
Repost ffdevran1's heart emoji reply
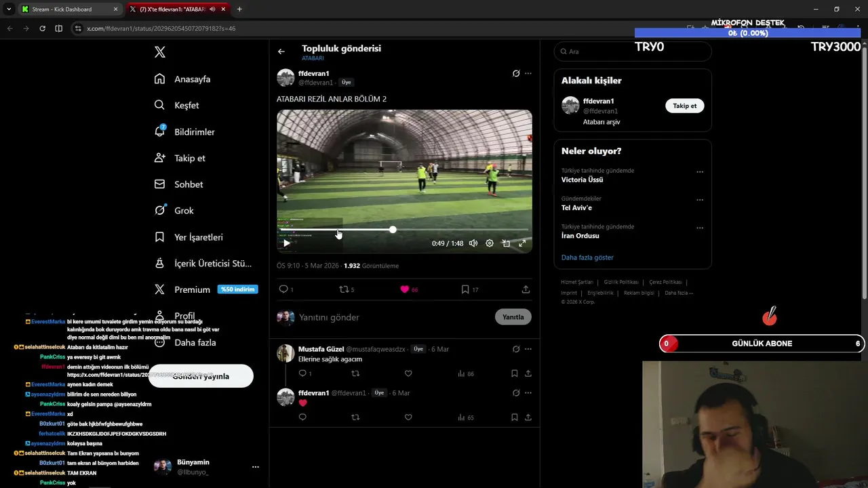coord(355,418)
